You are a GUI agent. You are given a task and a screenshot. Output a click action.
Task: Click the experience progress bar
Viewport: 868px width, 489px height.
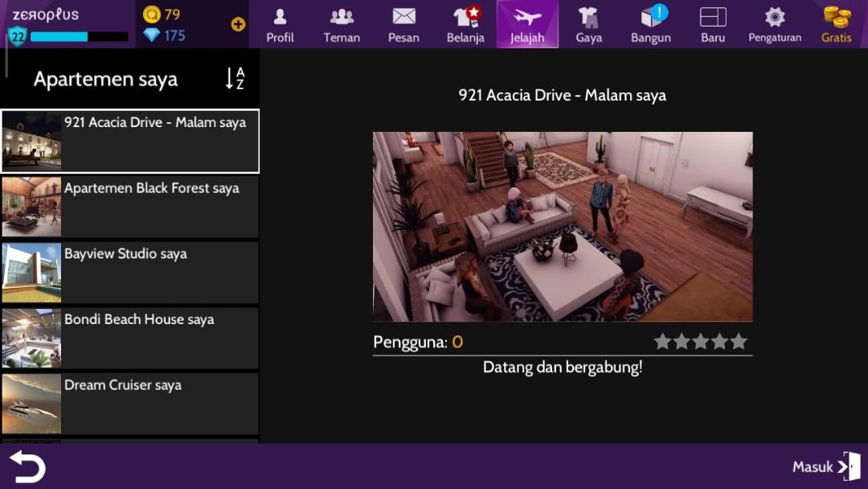click(79, 36)
